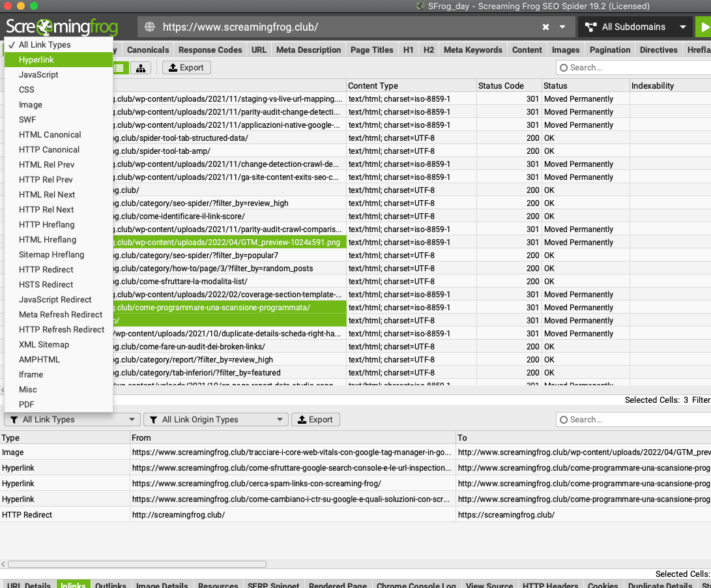Click the globe icon in the URL bar
711x588 pixels.
pyautogui.click(x=150, y=27)
